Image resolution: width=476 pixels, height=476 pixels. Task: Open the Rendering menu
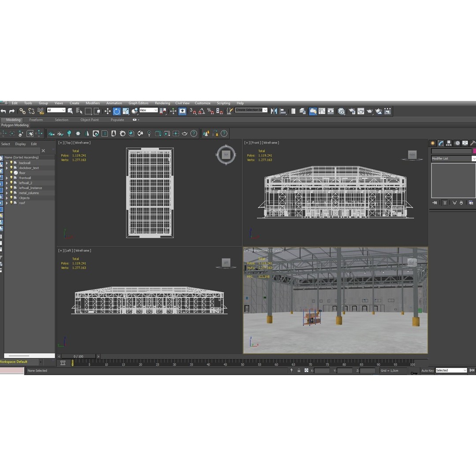coord(162,103)
